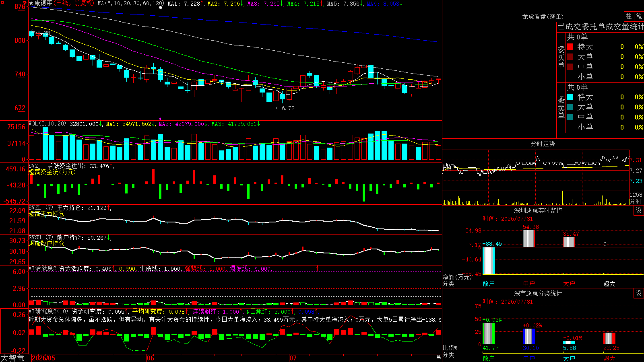Click the 41.77 散户 bar in 分类统计
The image size is (644, 362).
click(489, 333)
